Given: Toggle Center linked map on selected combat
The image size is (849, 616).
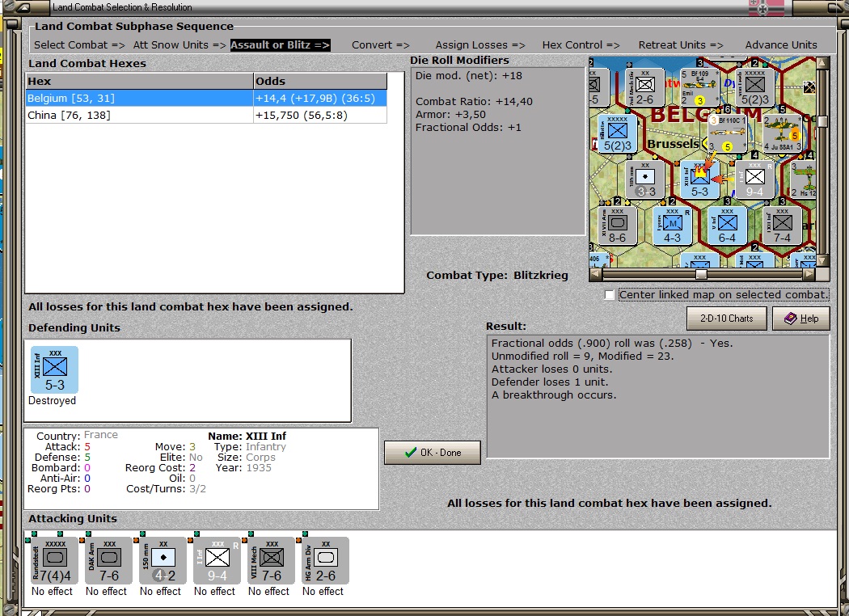Looking at the screenshot, I should (610, 295).
